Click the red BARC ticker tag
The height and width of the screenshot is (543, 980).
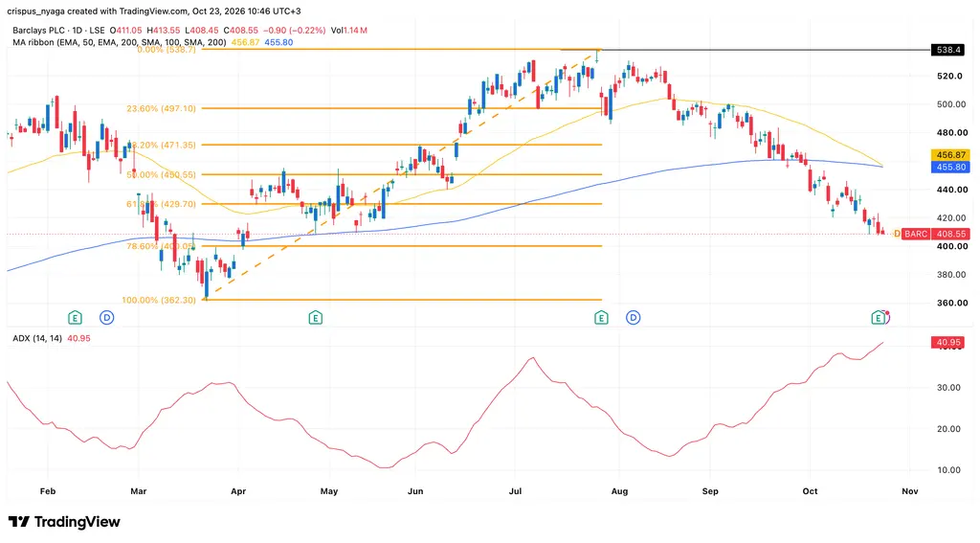(916, 234)
